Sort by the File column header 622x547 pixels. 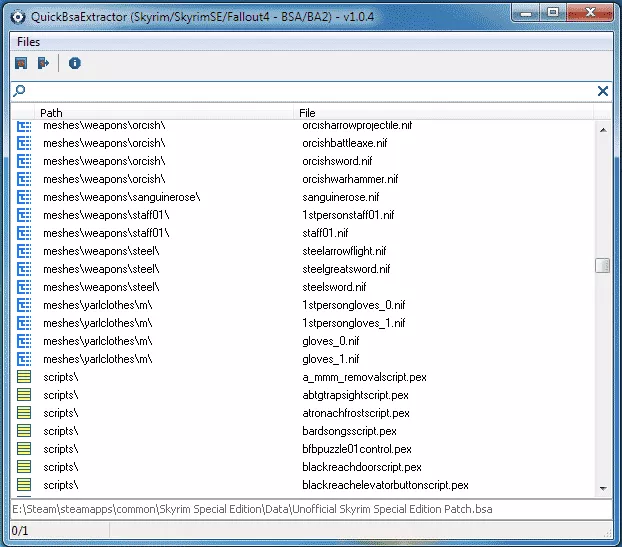click(x=443, y=113)
